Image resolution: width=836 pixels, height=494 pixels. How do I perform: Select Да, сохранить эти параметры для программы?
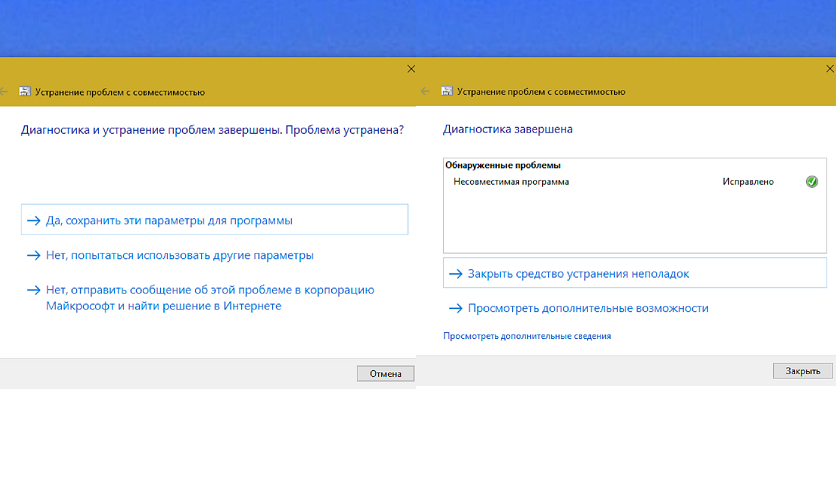(x=214, y=220)
